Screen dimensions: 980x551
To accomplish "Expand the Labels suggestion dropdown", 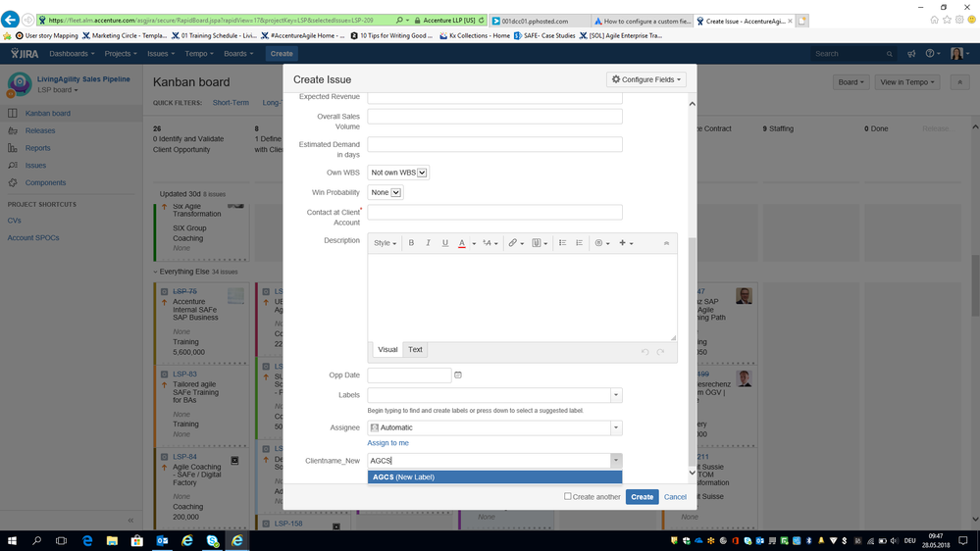I will [x=616, y=395].
